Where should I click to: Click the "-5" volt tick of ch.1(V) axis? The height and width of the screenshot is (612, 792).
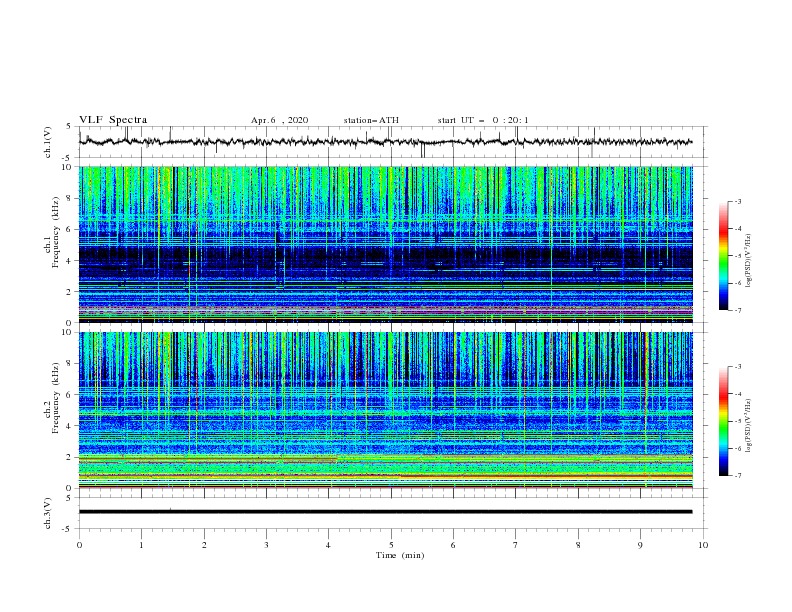coord(67,158)
